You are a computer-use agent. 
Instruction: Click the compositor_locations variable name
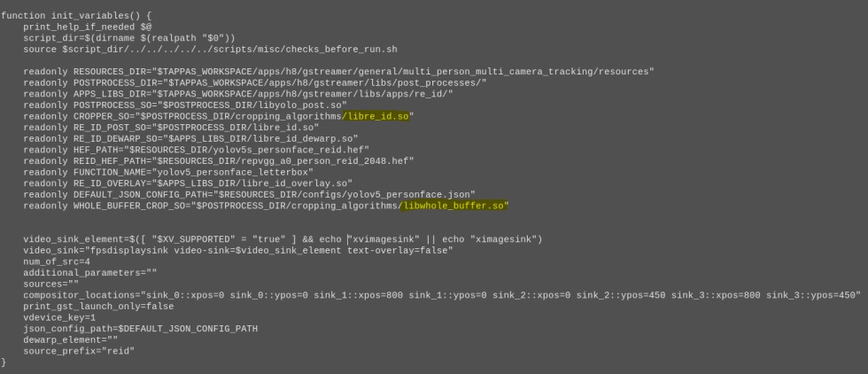(x=77, y=295)
